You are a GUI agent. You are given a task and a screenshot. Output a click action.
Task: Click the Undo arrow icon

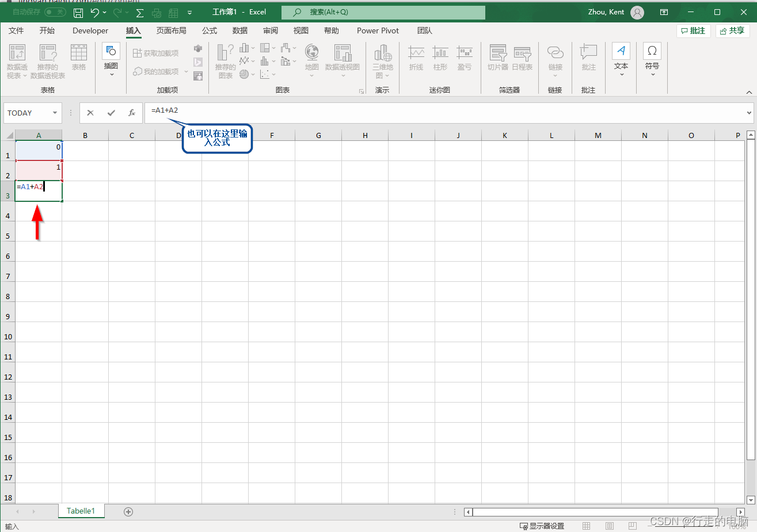coord(95,12)
